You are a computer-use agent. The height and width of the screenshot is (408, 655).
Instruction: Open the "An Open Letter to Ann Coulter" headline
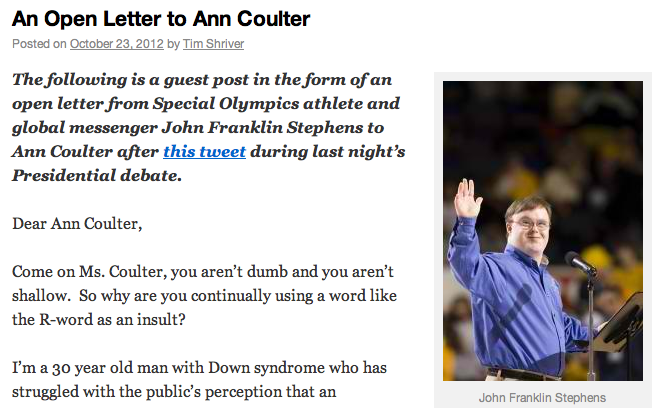point(161,19)
